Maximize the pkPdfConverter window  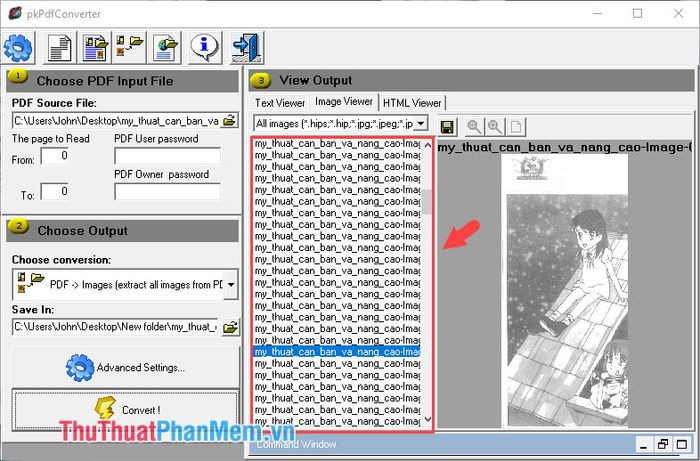[x=638, y=13]
